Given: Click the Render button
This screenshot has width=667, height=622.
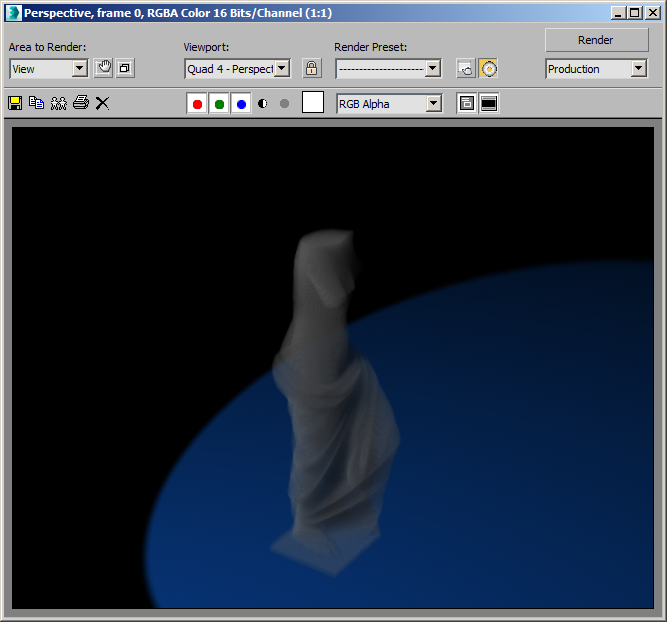Looking at the screenshot, I should (x=596, y=40).
